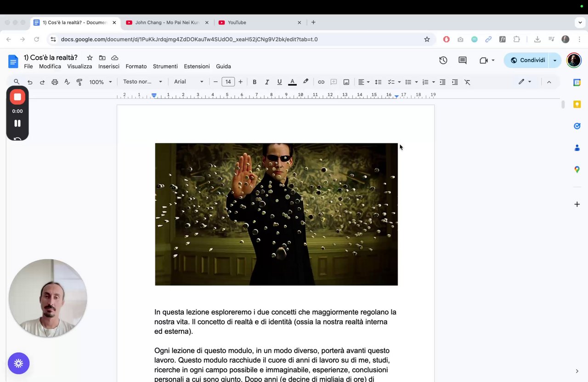Image resolution: width=588 pixels, height=382 pixels.
Task: Select the Matrix image in the document
Action: click(276, 214)
